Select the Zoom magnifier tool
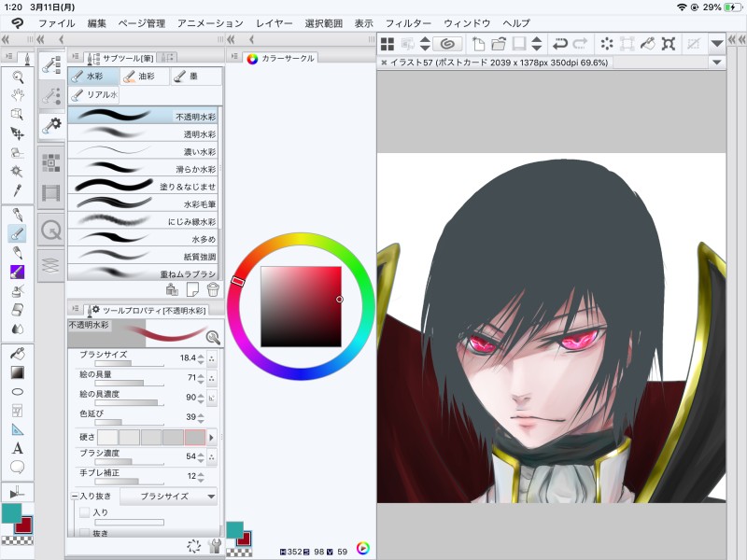 pos(18,77)
